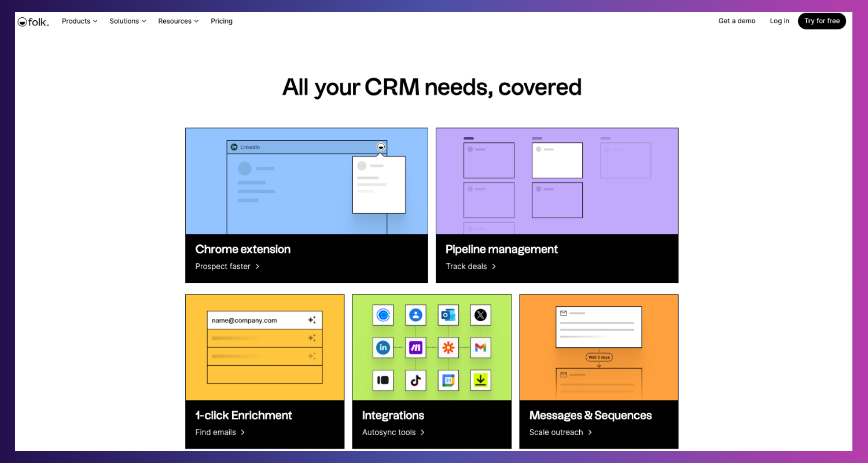Click the Get a demo link
Image resolution: width=868 pixels, height=463 pixels.
pos(737,21)
